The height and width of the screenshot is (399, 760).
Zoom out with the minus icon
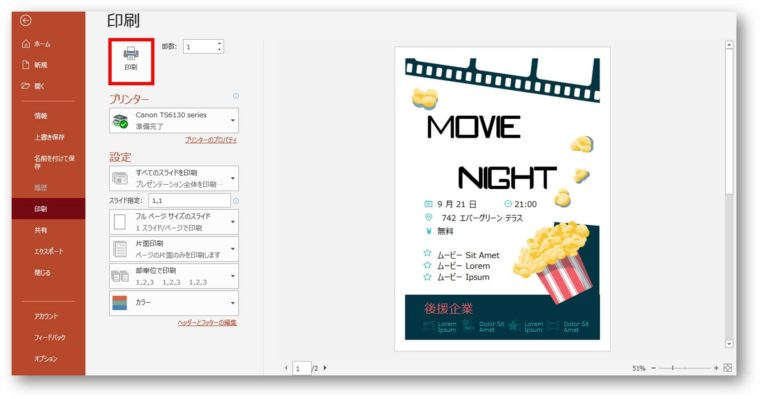(x=653, y=368)
